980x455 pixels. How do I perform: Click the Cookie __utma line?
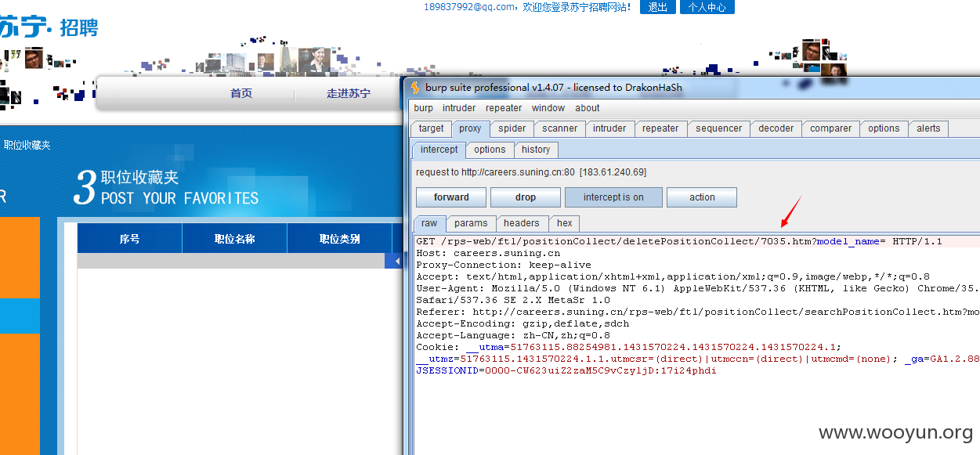(x=629, y=348)
